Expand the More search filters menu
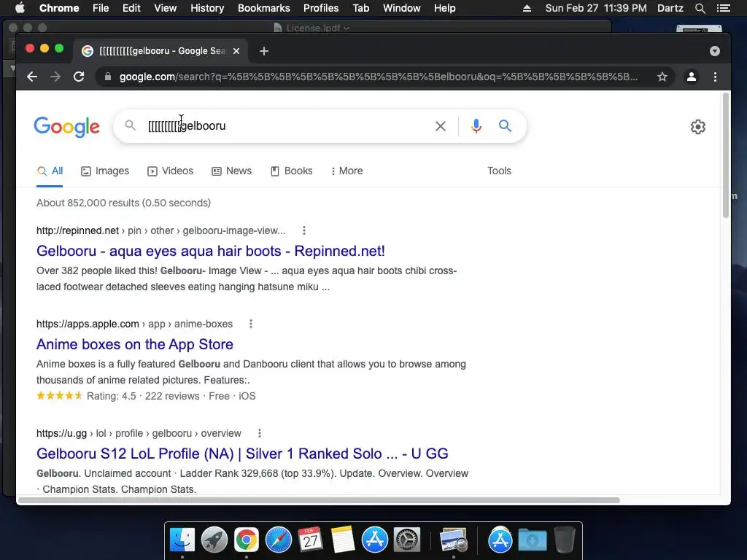The image size is (747, 560). pyautogui.click(x=347, y=171)
